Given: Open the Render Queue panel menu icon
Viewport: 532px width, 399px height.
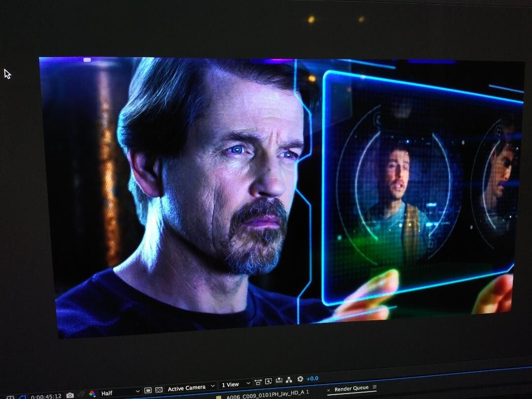Looking at the screenshot, I should [x=374, y=387].
